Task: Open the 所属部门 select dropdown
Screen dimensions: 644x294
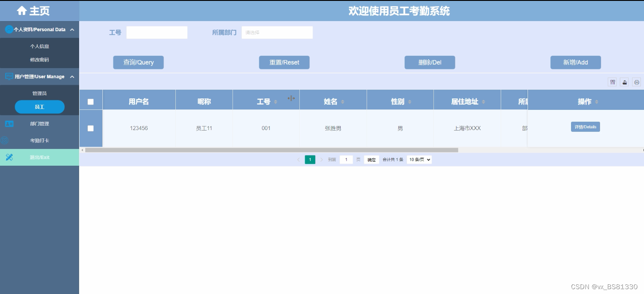Action: (277, 33)
